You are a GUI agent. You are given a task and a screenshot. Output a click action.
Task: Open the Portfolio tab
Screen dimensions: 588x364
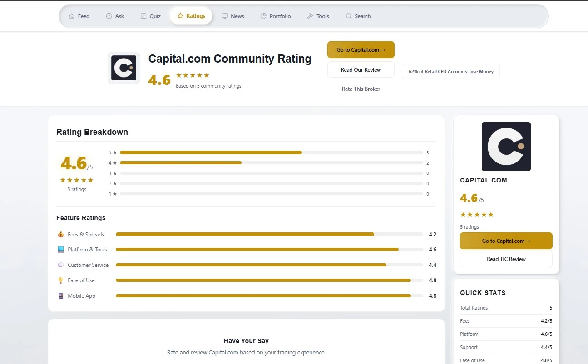click(276, 16)
